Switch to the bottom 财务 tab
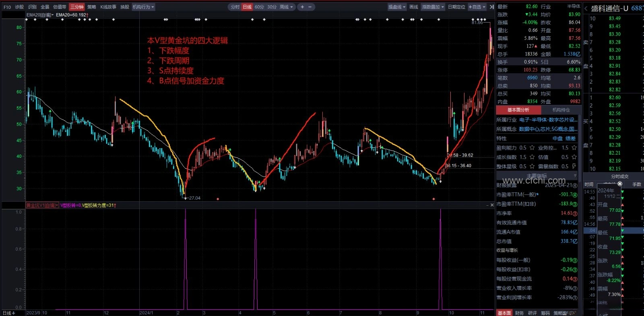Viewport: 644px width, 316px height. pyautogui.click(x=519, y=313)
